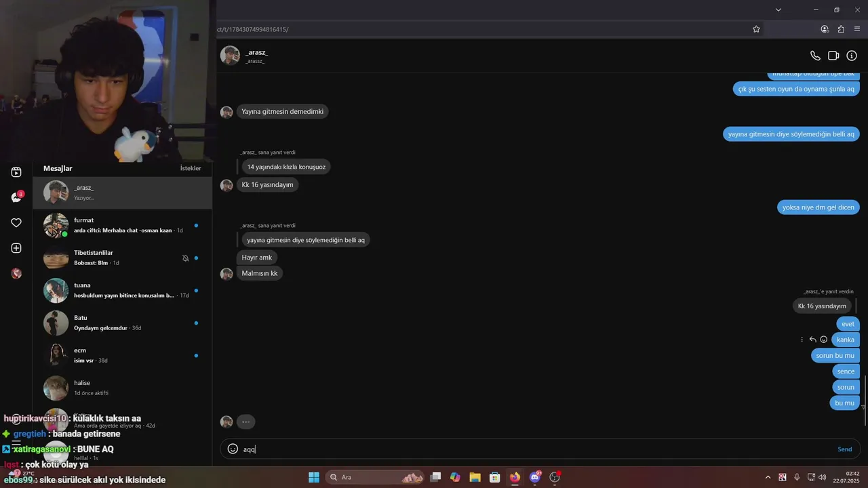Select sent message 'sorun bu mu'
The height and width of the screenshot is (488, 868).
(x=835, y=355)
